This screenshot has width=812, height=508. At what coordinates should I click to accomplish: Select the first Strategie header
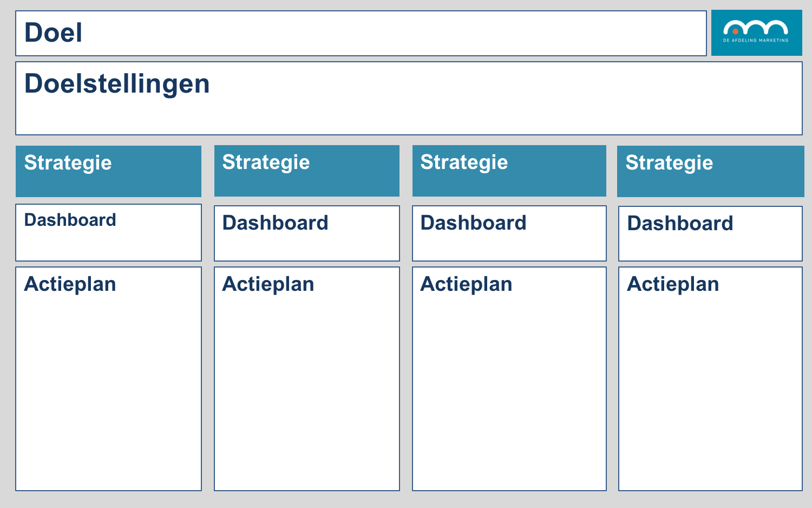click(108, 171)
